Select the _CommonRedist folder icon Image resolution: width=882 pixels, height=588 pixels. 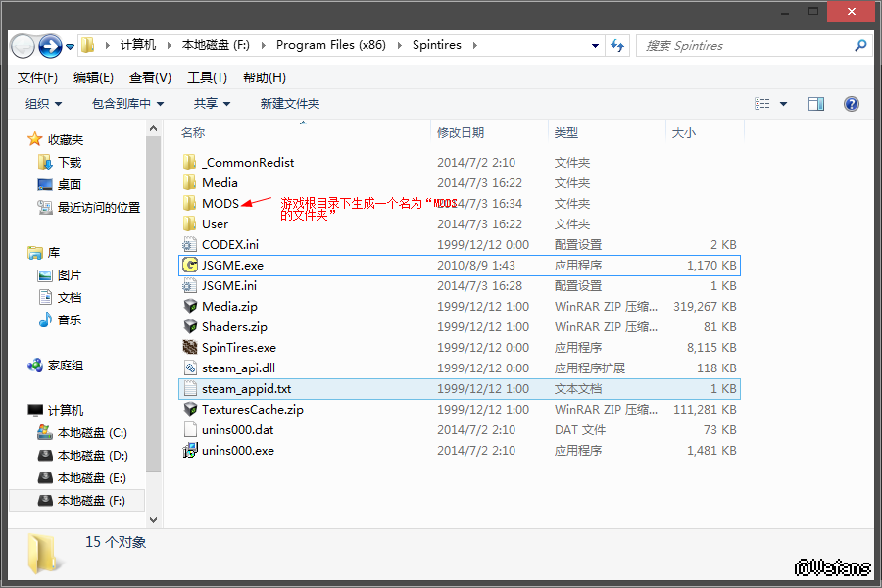[x=189, y=162]
